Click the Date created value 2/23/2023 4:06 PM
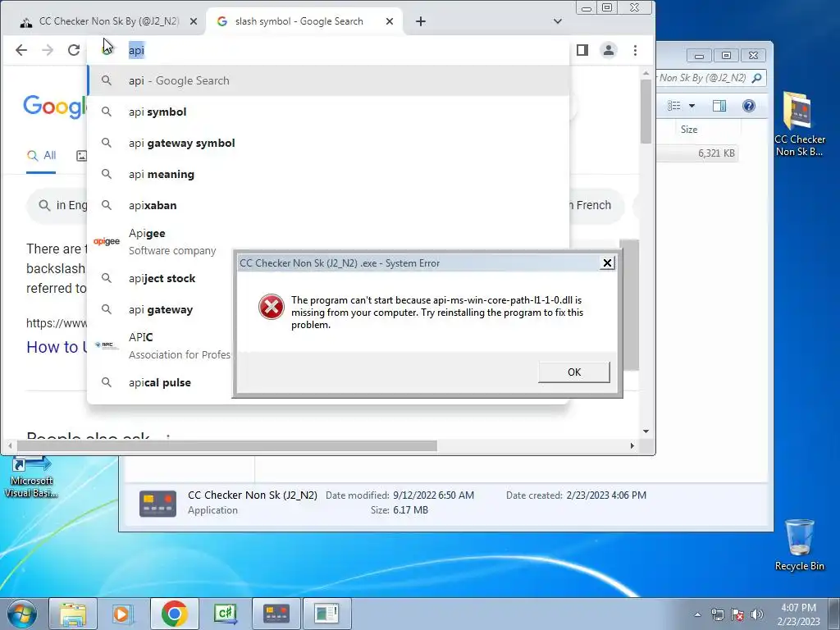The width and height of the screenshot is (840, 630). tap(606, 495)
